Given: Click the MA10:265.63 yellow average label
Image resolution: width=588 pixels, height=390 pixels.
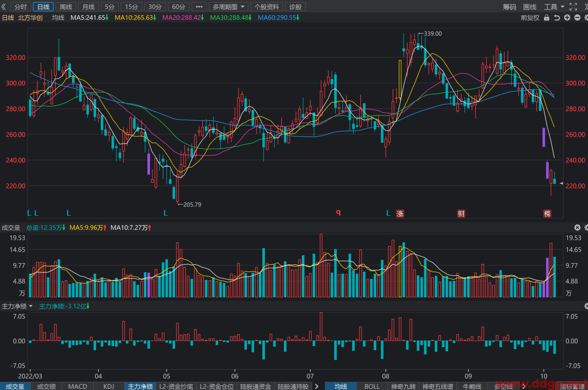Looking at the screenshot, I should pyautogui.click(x=135, y=17).
